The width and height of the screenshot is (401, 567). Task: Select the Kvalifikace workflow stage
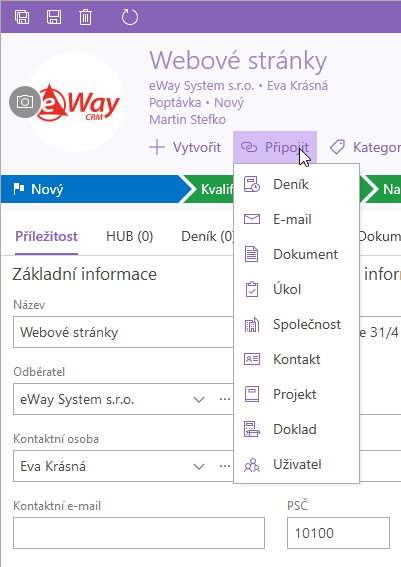point(212,189)
